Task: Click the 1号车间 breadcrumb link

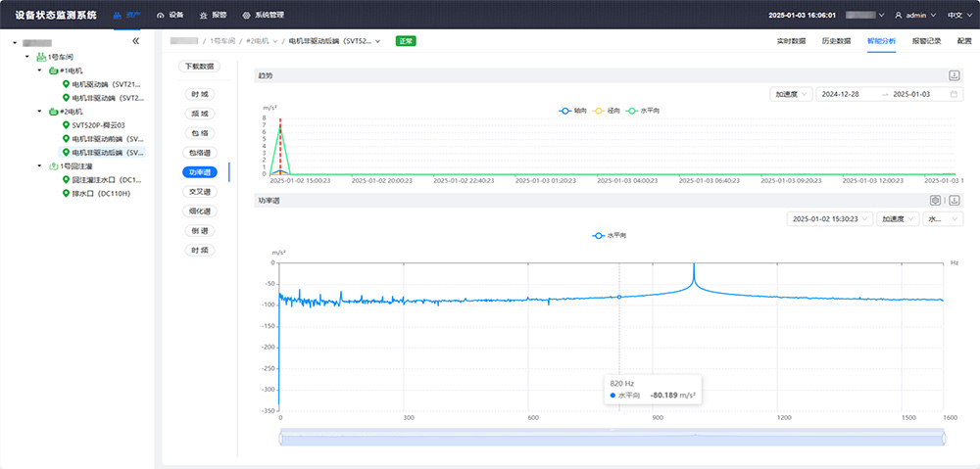Action: [222, 41]
